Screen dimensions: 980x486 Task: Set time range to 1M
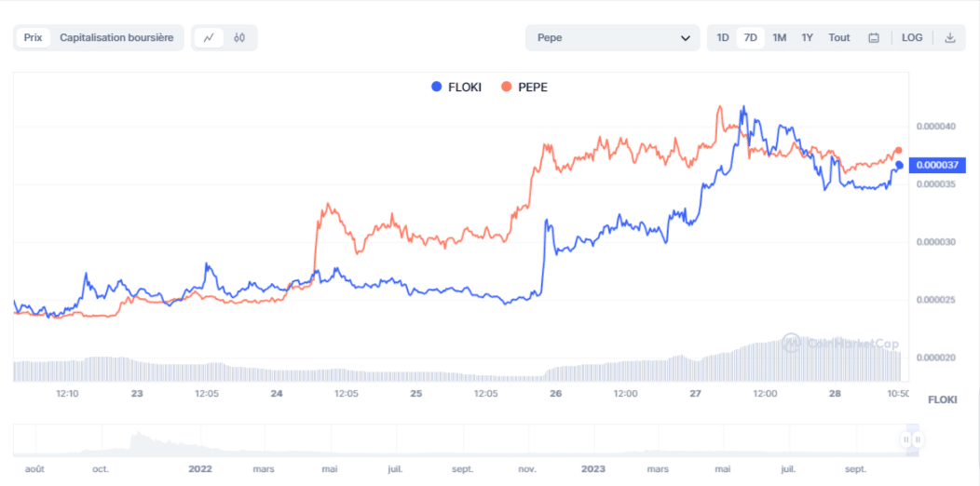[780, 38]
